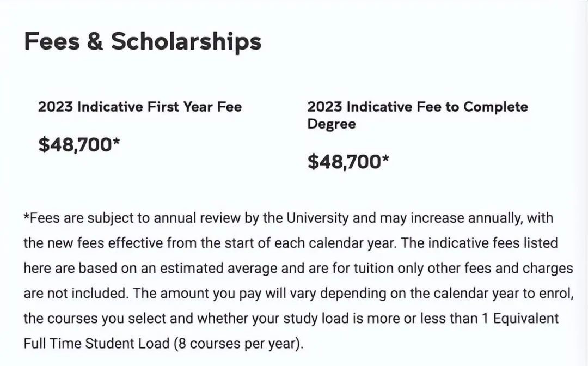This screenshot has width=588, height=366.
Task: Select the 2023 Indicative First Year Fee label
Action: (139, 107)
